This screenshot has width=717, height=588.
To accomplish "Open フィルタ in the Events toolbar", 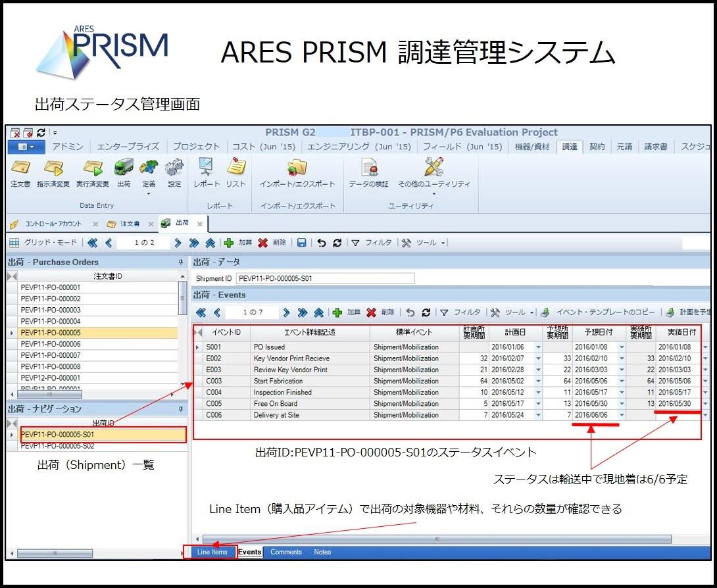I will coord(460,313).
